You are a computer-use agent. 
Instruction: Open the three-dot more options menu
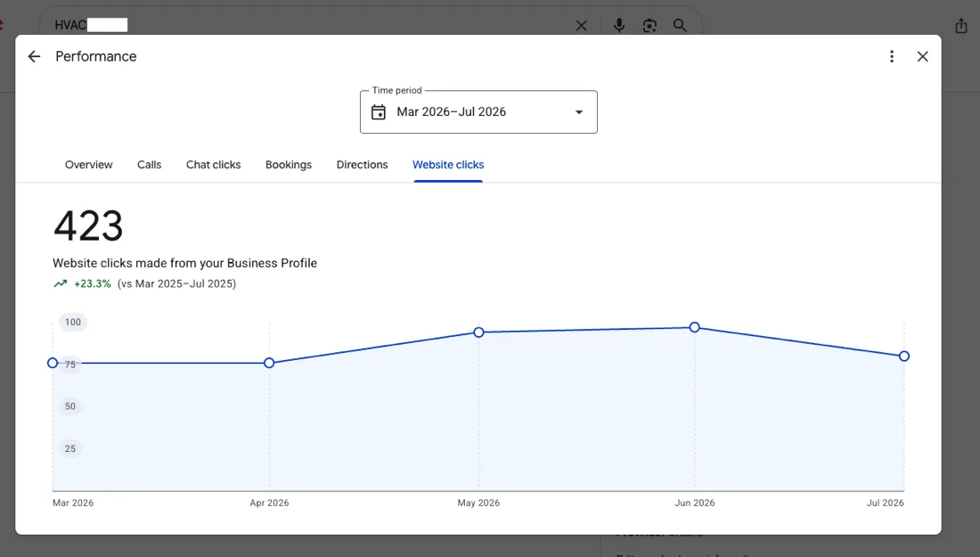tap(892, 56)
